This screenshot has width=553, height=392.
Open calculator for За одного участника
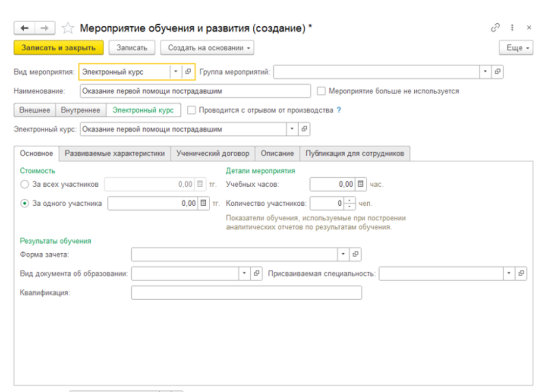[x=203, y=204]
